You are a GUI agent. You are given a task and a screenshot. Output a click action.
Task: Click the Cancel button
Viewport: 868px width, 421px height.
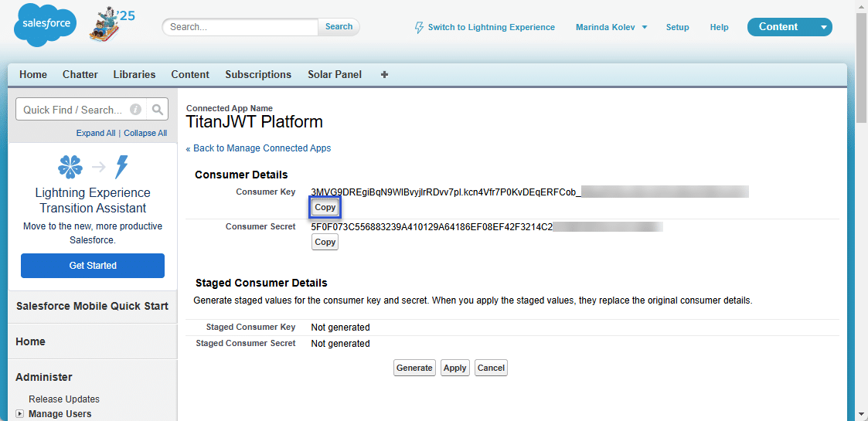(x=491, y=368)
